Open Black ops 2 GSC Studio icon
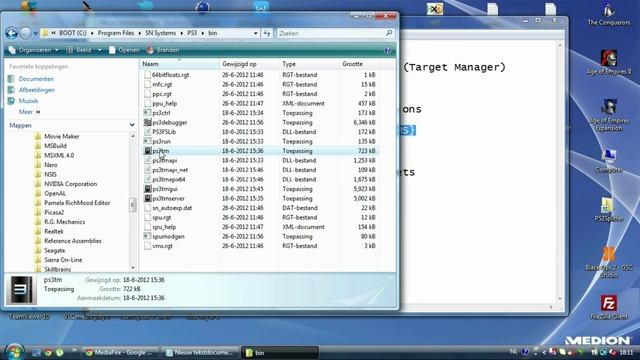640x360 pixels. click(608, 262)
